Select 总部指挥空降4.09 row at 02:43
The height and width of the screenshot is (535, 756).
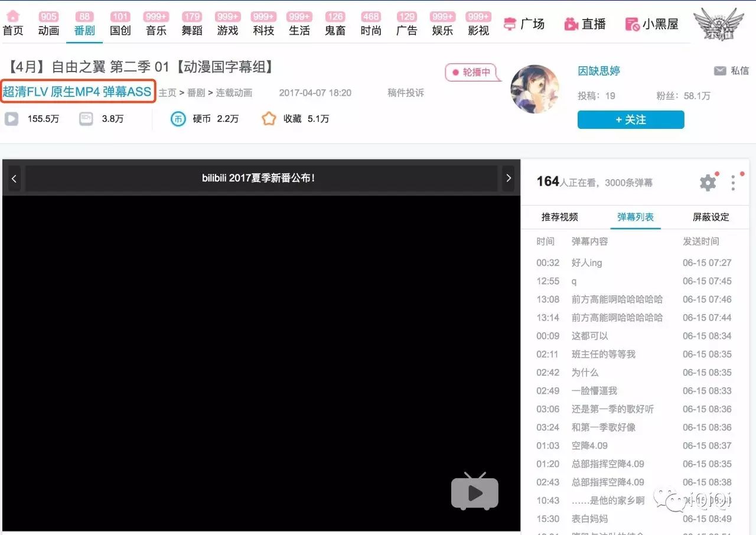coord(634,482)
